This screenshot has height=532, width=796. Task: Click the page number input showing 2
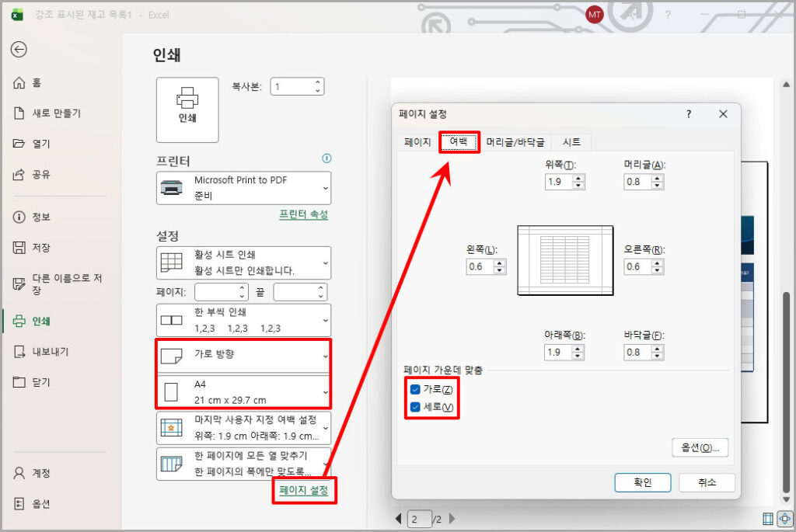click(419, 518)
